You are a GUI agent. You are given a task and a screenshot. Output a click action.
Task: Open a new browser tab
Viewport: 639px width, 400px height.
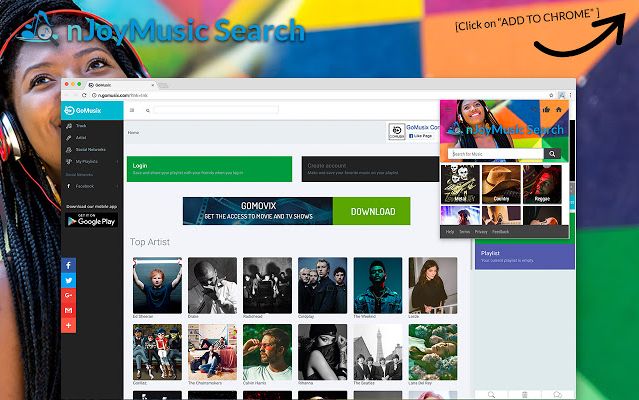click(163, 85)
